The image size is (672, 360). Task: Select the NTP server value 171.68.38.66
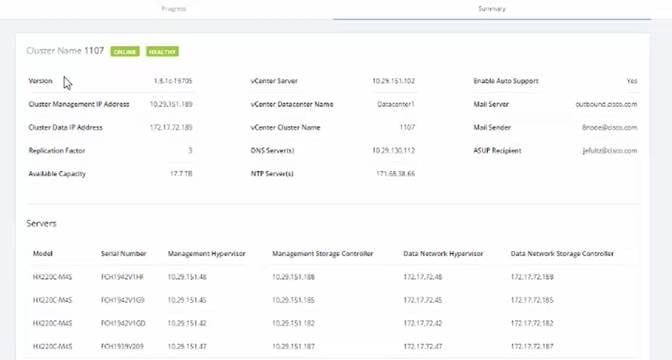pyautogui.click(x=396, y=174)
